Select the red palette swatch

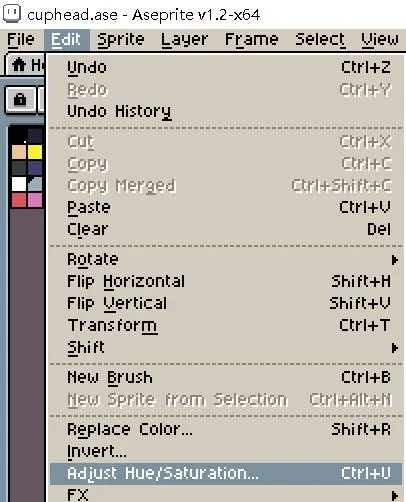[x=19, y=200]
